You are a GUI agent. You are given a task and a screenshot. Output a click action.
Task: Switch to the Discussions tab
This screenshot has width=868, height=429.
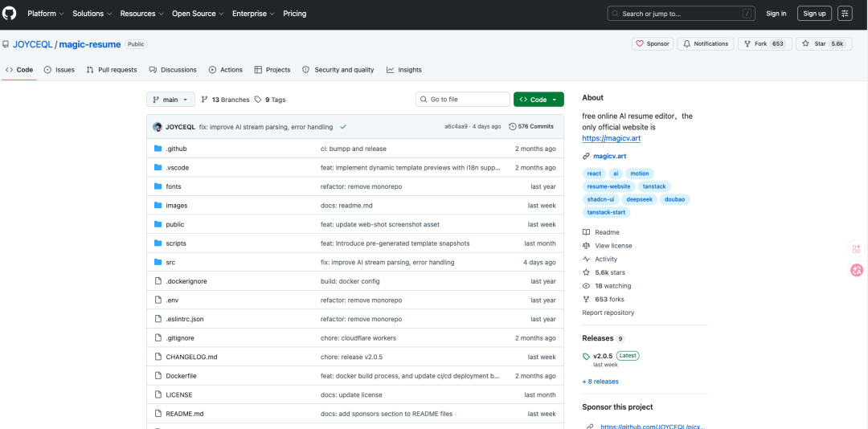(173, 70)
